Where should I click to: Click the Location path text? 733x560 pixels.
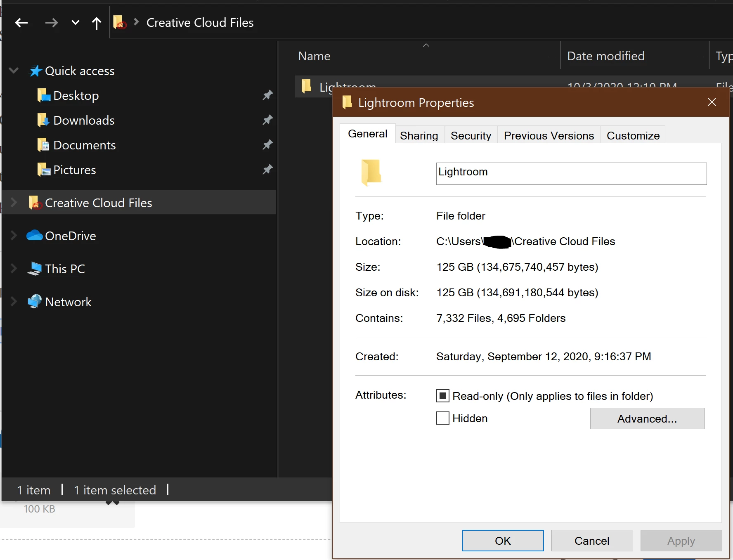tap(525, 241)
